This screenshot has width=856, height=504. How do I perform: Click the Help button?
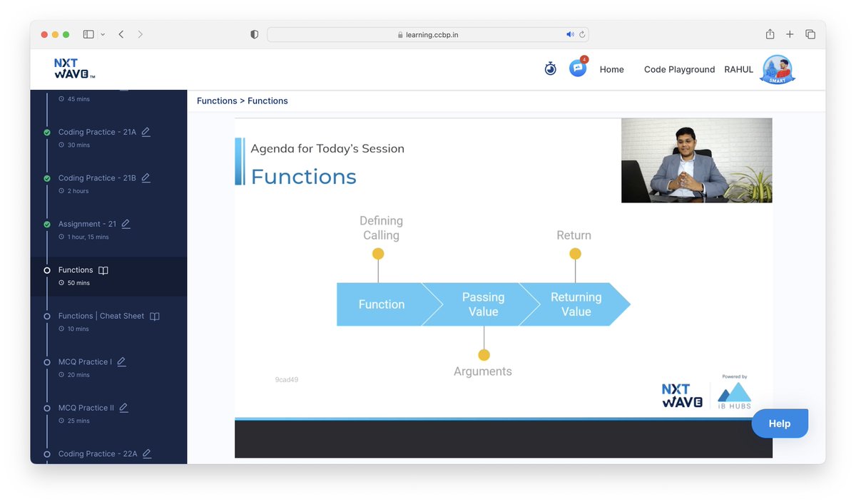point(780,423)
